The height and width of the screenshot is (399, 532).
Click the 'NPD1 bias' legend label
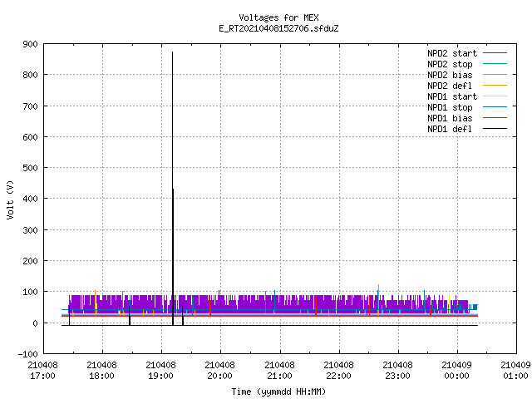coord(450,118)
